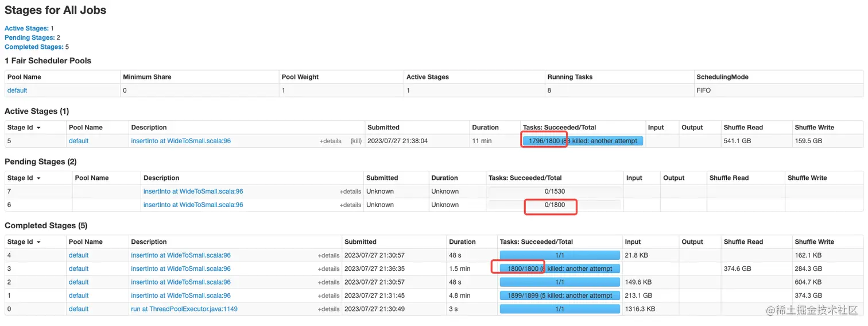Viewport: 868px width, 326px height.
Task: Jump to the Completed Stages summary link
Action: (34, 47)
